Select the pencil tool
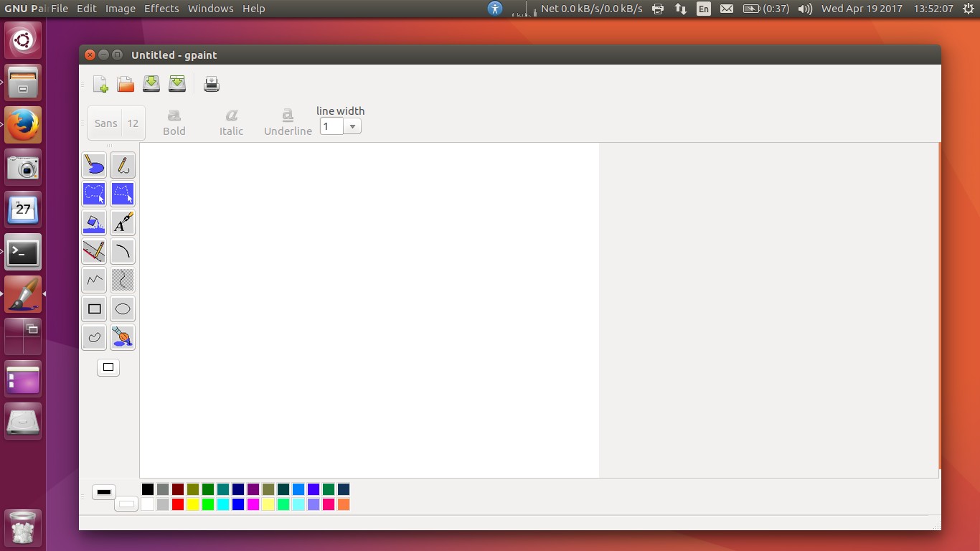The height and width of the screenshot is (551, 980). [x=123, y=165]
